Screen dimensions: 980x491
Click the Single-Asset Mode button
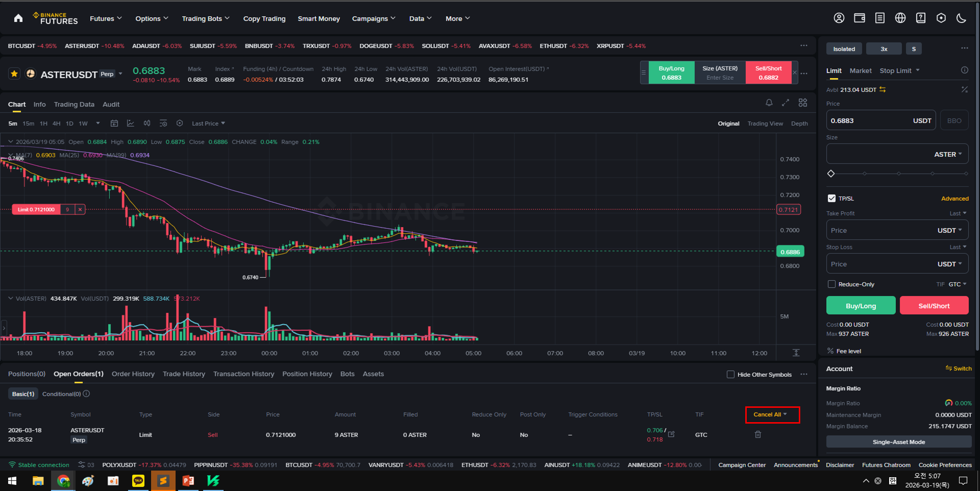898,442
